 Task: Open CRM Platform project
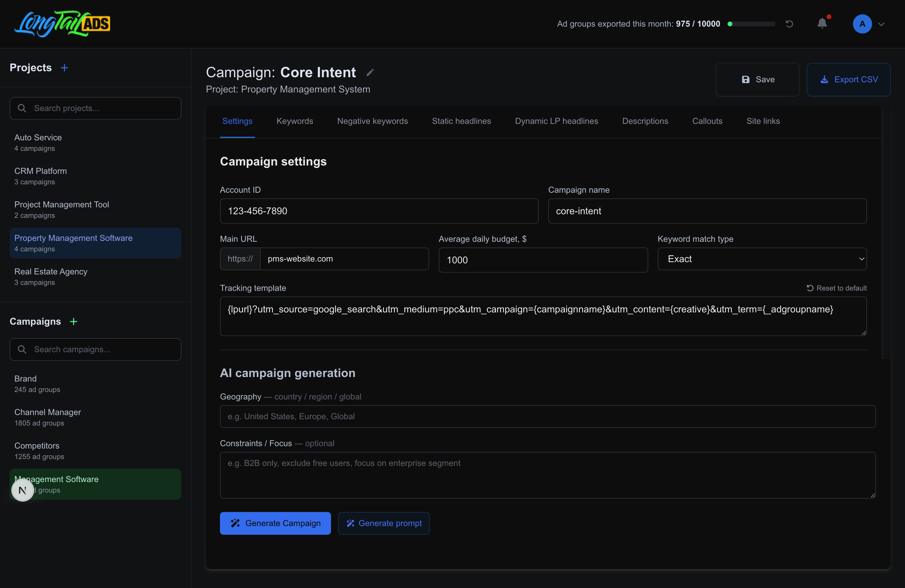tap(95, 176)
